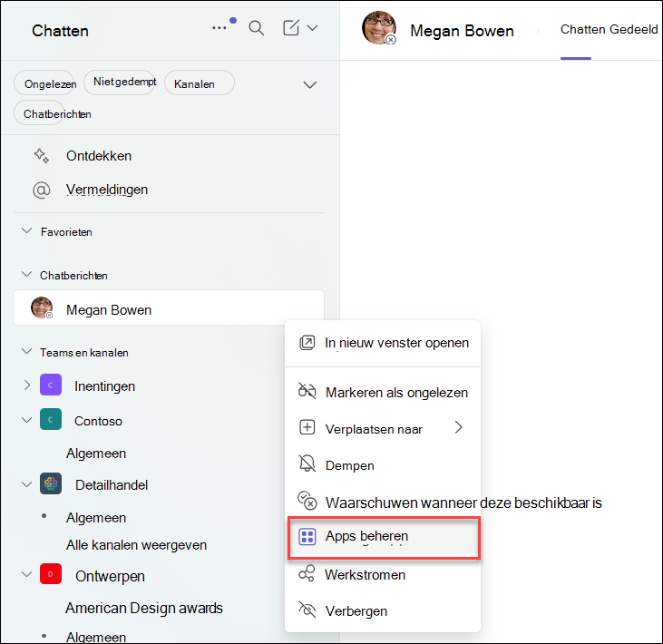
Task: Click the Detailhandel team icon
Action: pyautogui.click(x=51, y=483)
